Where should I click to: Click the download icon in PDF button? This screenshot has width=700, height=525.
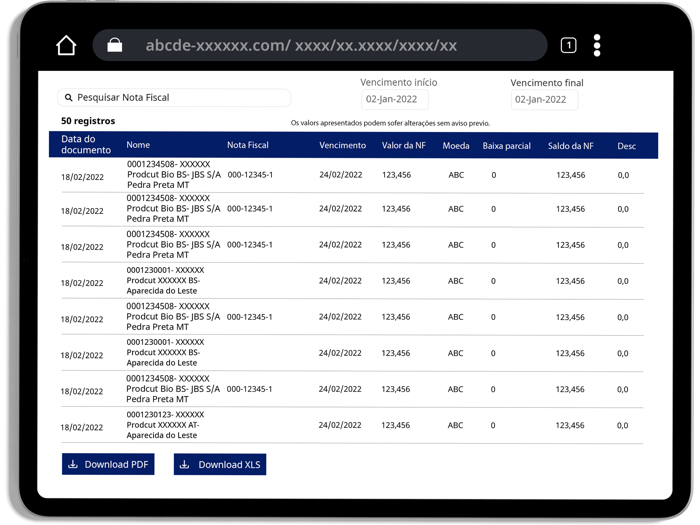[x=73, y=464]
